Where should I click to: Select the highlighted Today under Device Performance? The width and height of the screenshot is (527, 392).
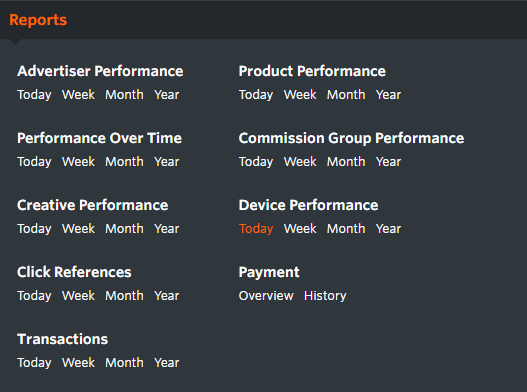coord(256,229)
